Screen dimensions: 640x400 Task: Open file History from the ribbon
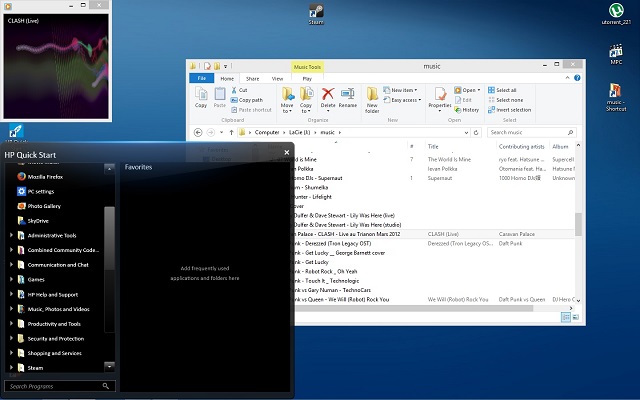(x=467, y=110)
